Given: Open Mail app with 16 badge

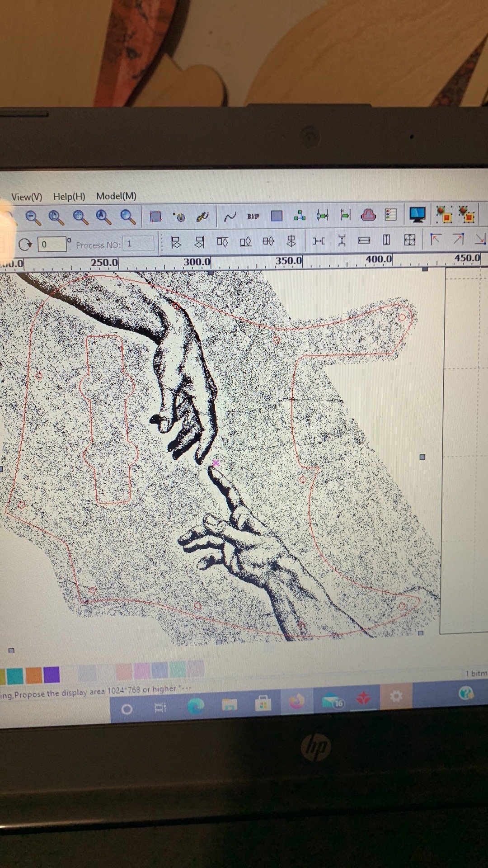Looking at the screenshot, I should (x=333, y=700).
